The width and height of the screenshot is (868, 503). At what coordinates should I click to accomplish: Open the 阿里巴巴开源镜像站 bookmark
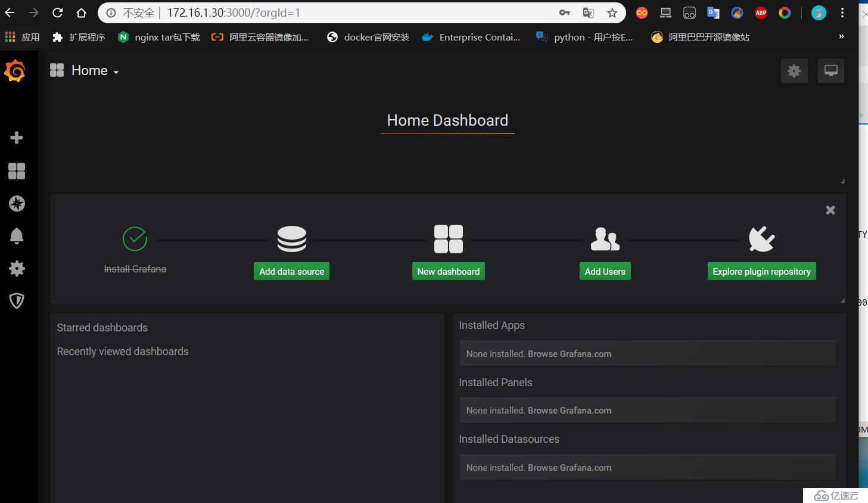[x=701, y=37]
